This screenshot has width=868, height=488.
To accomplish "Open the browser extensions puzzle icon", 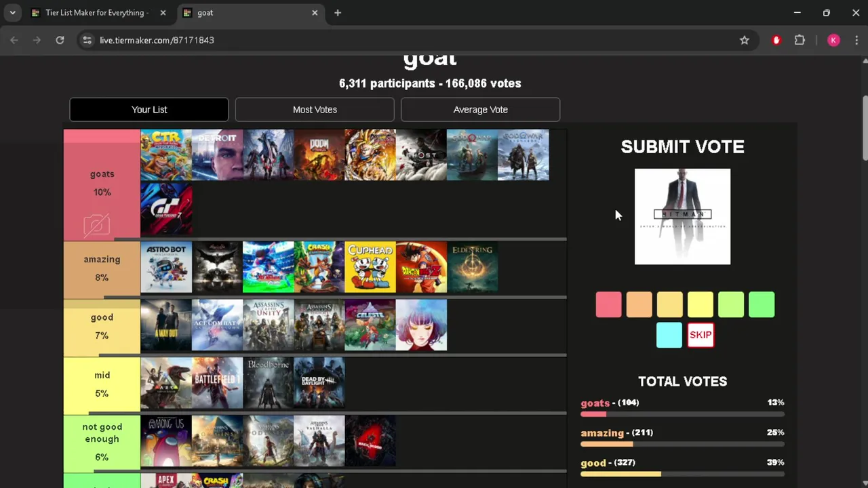I will 800,40.
